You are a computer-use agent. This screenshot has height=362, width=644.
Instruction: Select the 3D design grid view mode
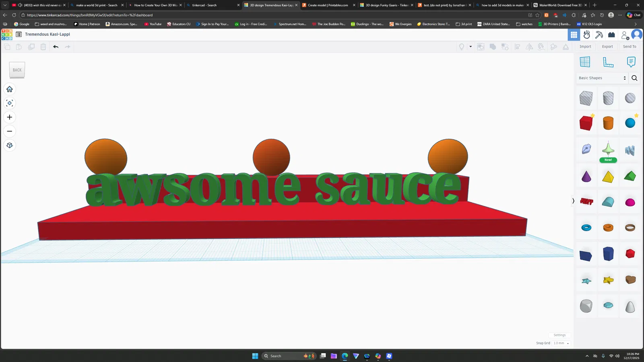(574, 35)
